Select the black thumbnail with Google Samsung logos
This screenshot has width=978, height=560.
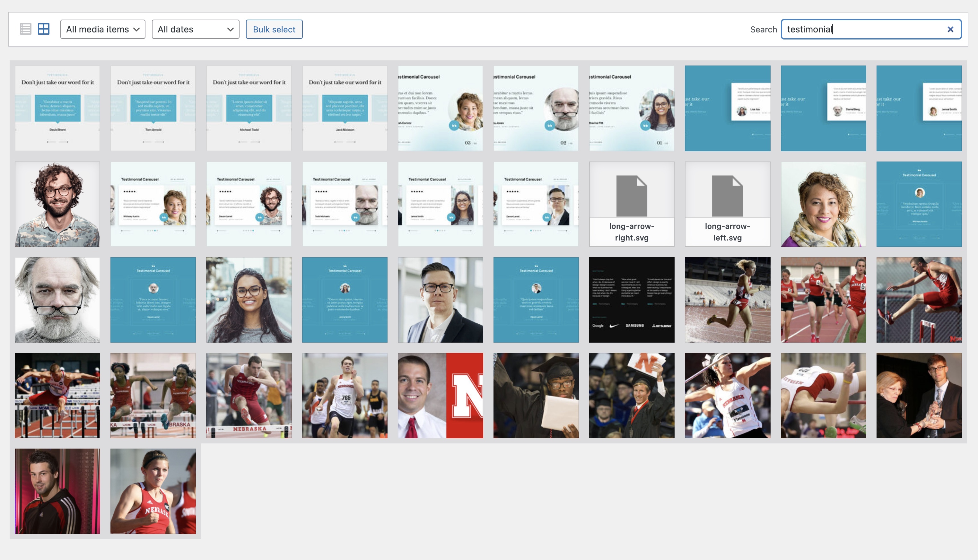632,300
